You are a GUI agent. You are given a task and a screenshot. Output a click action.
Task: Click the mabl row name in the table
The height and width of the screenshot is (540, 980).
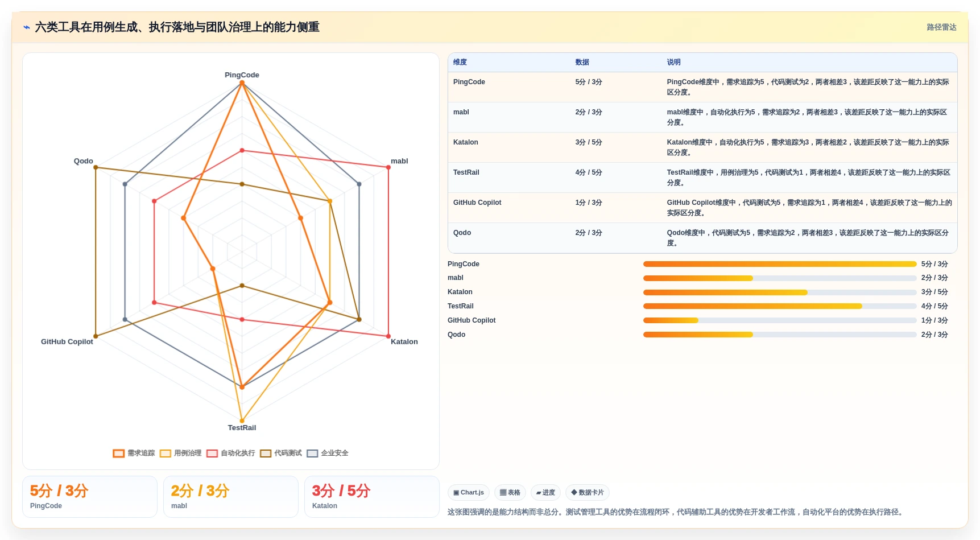(x=461, y=112)
